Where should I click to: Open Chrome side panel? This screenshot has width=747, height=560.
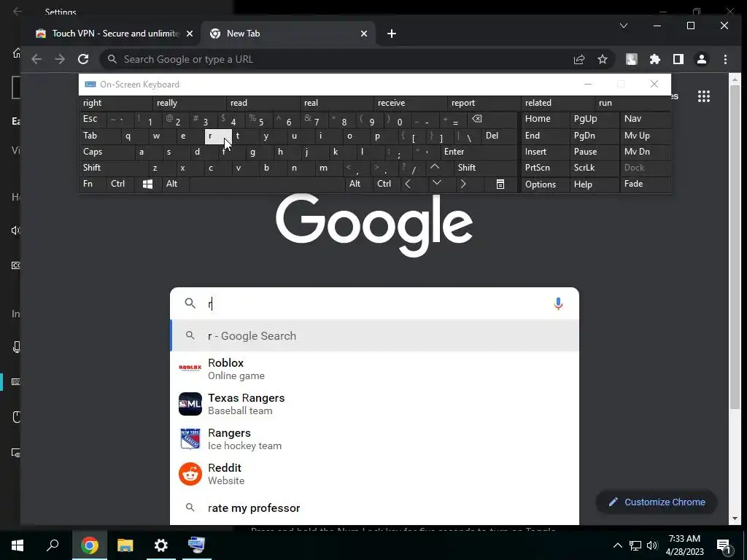click(x=678, y=59)
